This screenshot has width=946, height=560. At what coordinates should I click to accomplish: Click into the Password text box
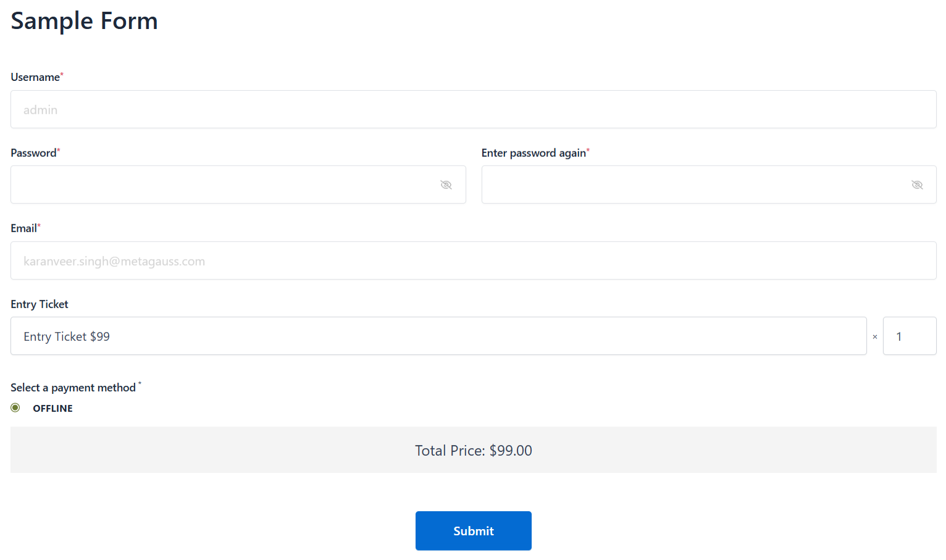pos(222,185)
